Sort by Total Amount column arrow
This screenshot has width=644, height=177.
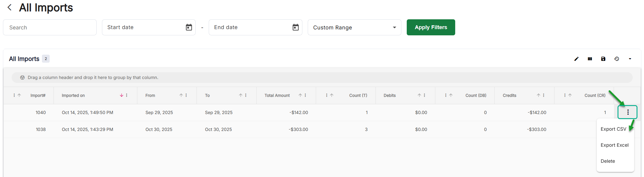pyautogui.click(x=300, y=95)
